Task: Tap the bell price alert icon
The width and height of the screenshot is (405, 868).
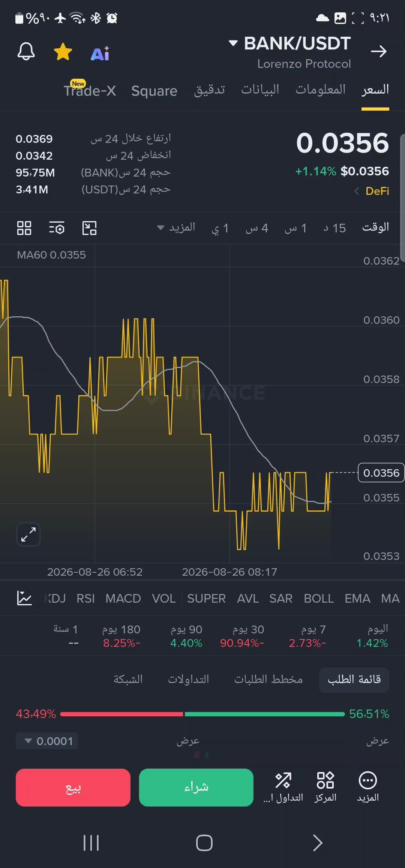Action: 26,51
